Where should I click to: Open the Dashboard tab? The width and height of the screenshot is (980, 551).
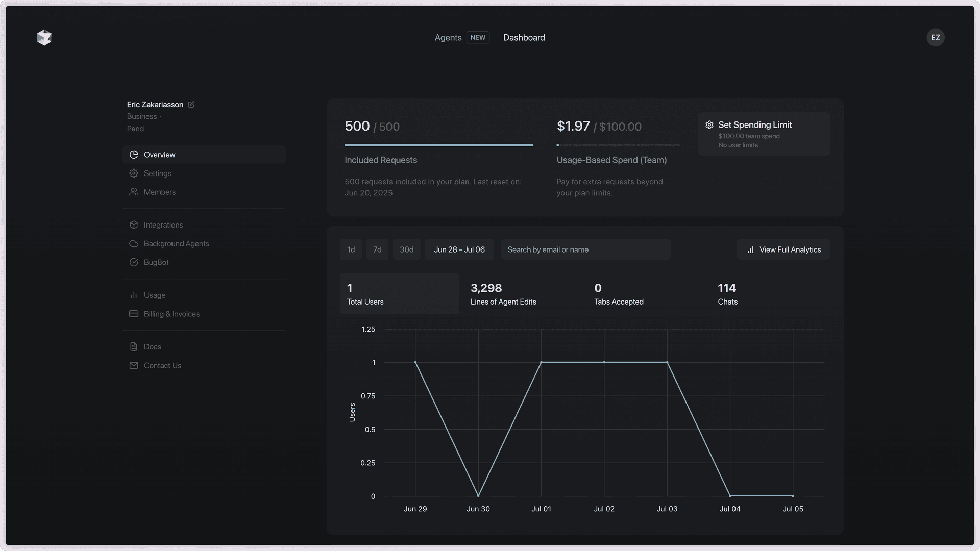524,37
